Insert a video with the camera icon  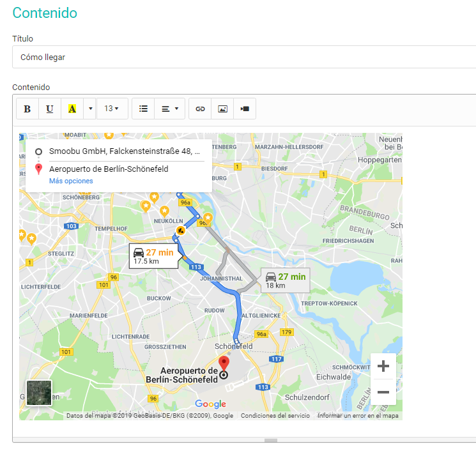(245, 109)
